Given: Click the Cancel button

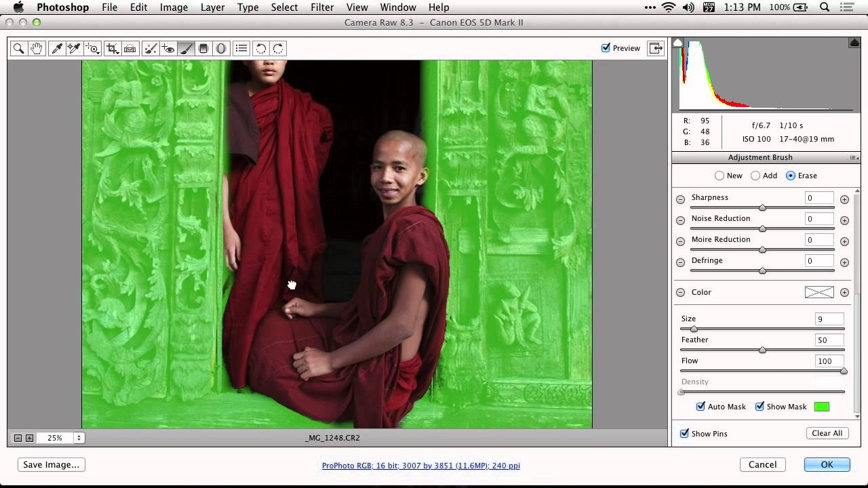Looking at the screenshot, I should click(x=763, y=465).
